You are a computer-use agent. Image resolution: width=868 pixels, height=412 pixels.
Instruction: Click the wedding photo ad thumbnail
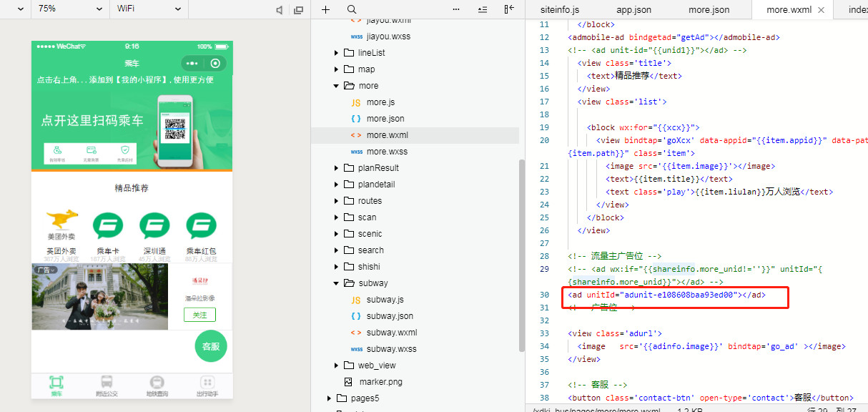(100, 297)
